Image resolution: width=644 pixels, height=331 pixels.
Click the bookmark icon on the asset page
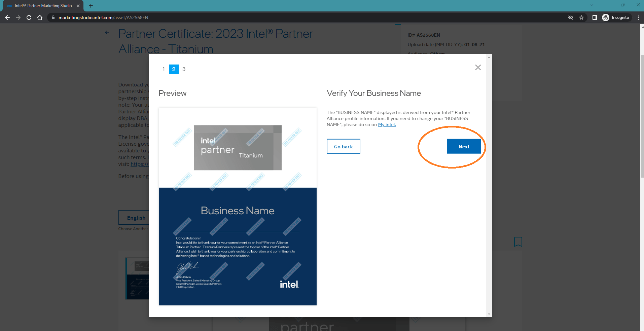518,242
